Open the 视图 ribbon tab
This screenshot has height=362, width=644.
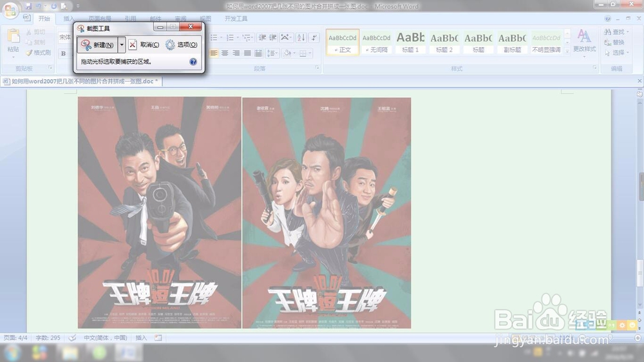click(205, 19)
